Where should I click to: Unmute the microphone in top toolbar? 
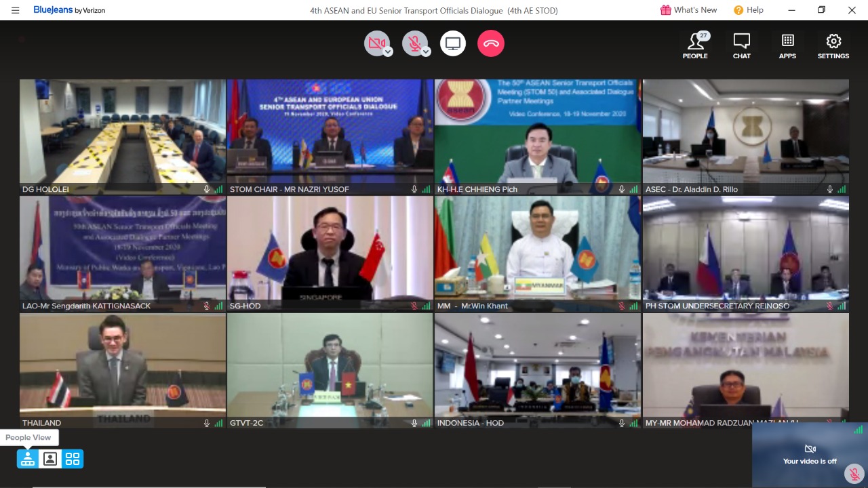[413, 43]
